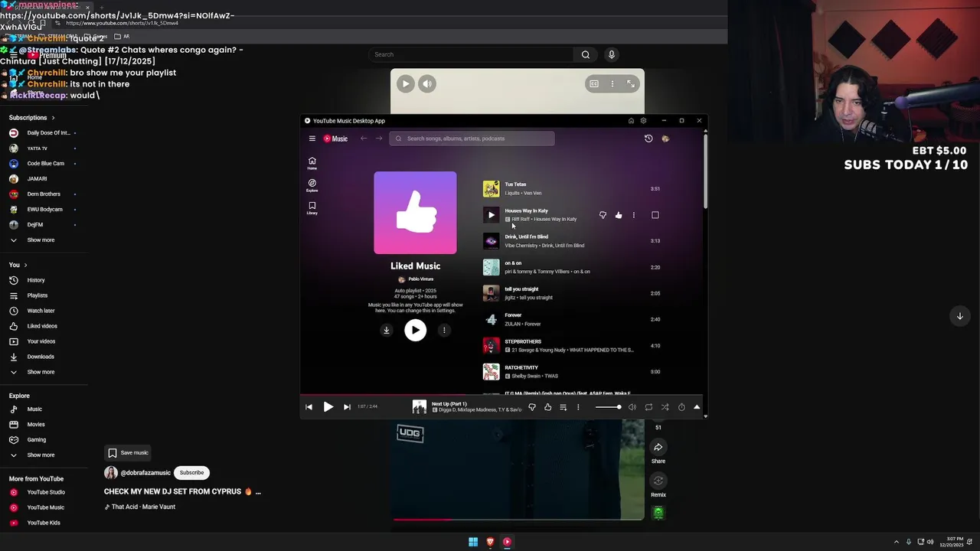Tick the Houses Way In Katy checkbox
The height and width of the screenshot is (551, 980).
pyautogui.click(x=655, y=215)
